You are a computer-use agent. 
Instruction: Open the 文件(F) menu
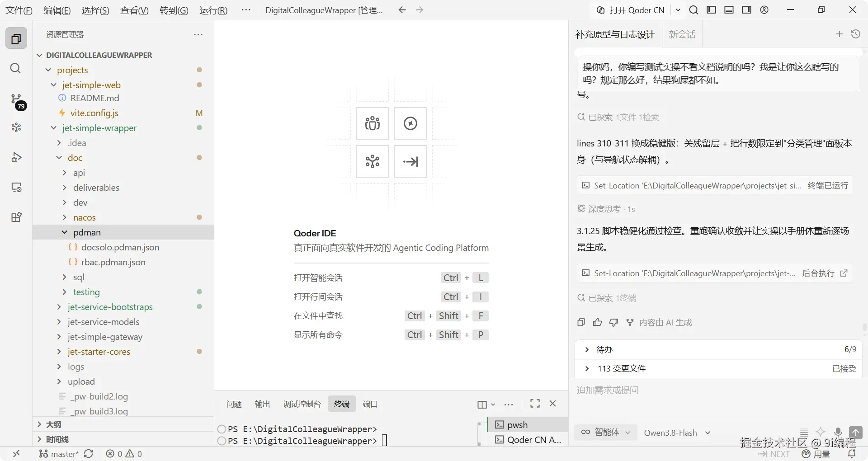click(19, 10)
